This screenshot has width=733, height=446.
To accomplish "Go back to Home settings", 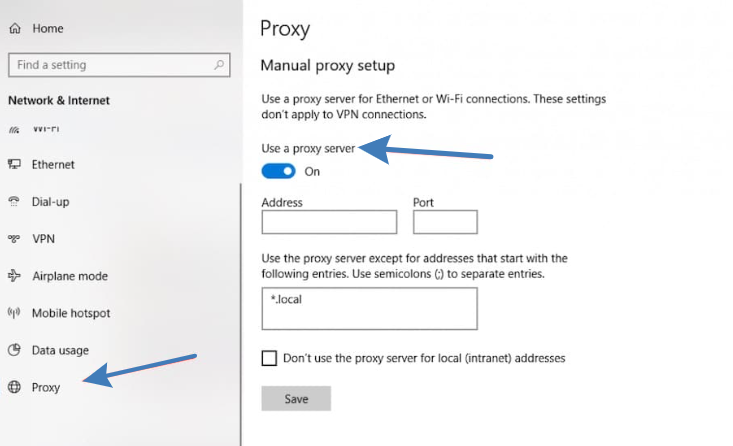I will click(47, 29).
